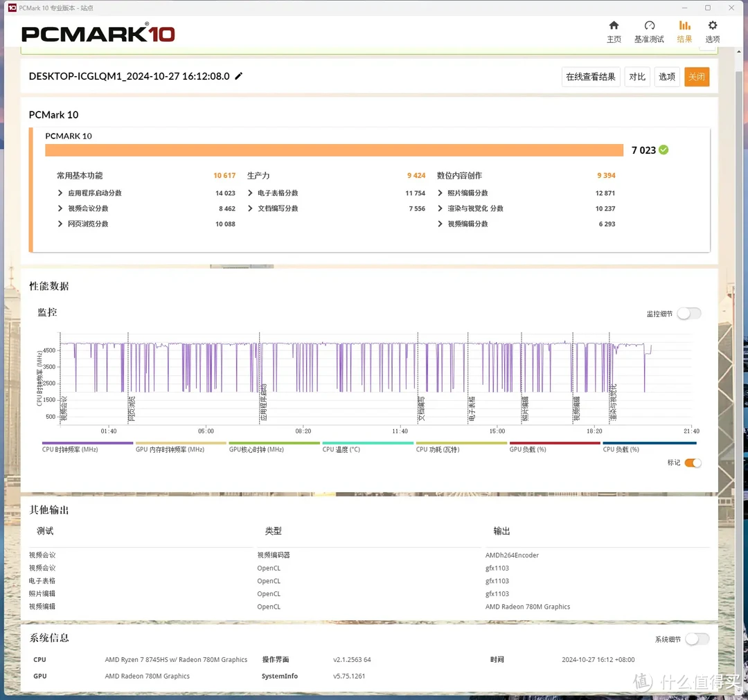
Task: Open the 结果 results bar-chart icon
Action: pos(684,26)
